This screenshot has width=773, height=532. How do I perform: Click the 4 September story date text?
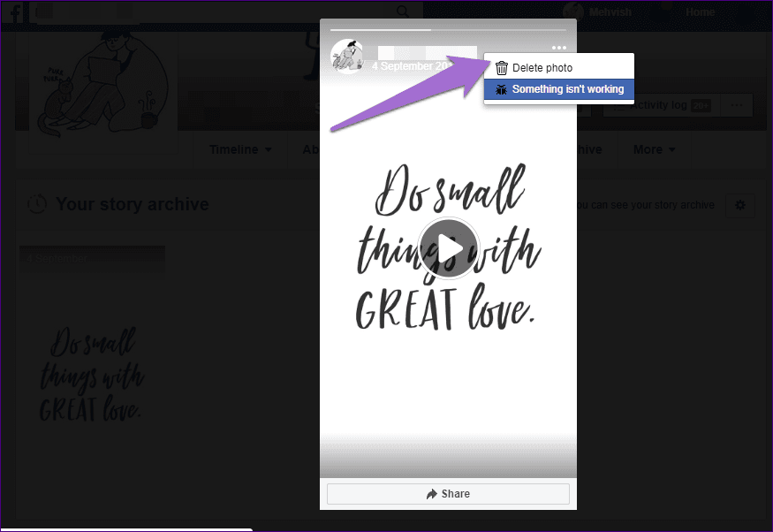pyautogui.click(x=411, y=66)
